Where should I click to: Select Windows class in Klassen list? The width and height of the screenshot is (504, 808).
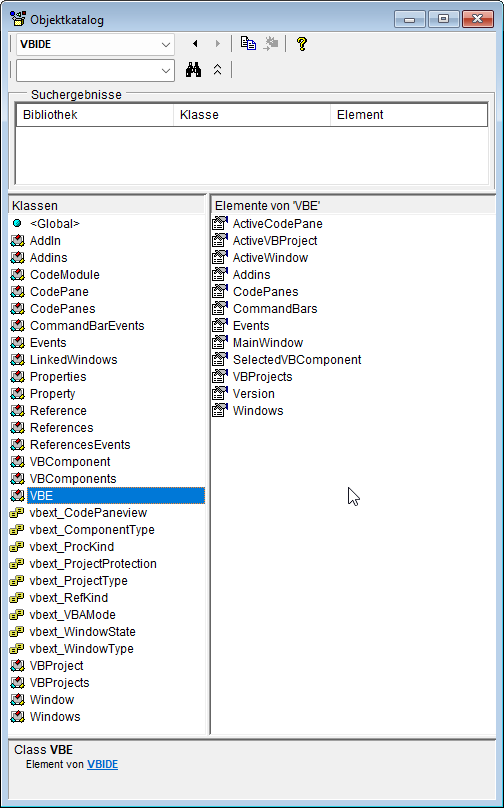tap(55, 717)
